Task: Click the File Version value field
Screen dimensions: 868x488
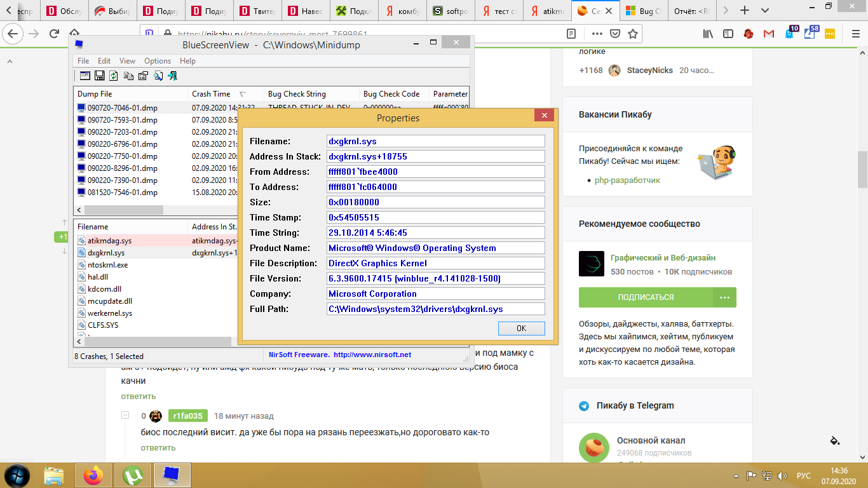Action: click(x=435, y=278)
